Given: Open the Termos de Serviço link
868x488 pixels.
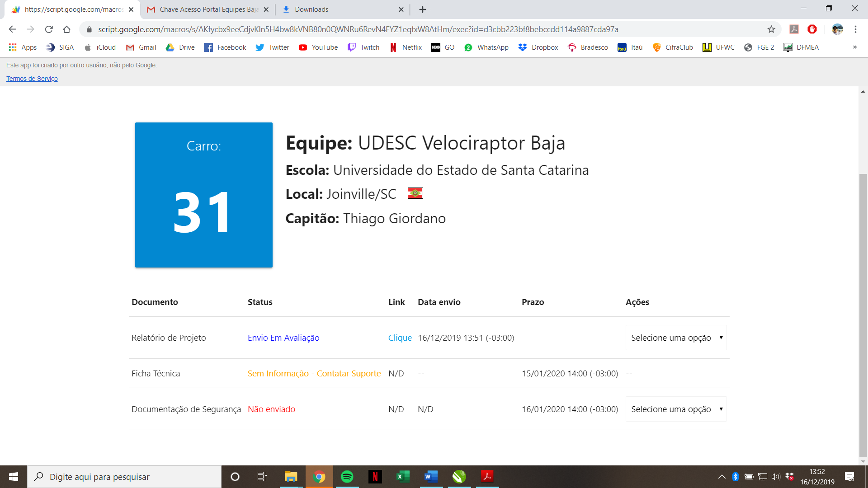Looking at the screenshot, I should coord(32,79).
